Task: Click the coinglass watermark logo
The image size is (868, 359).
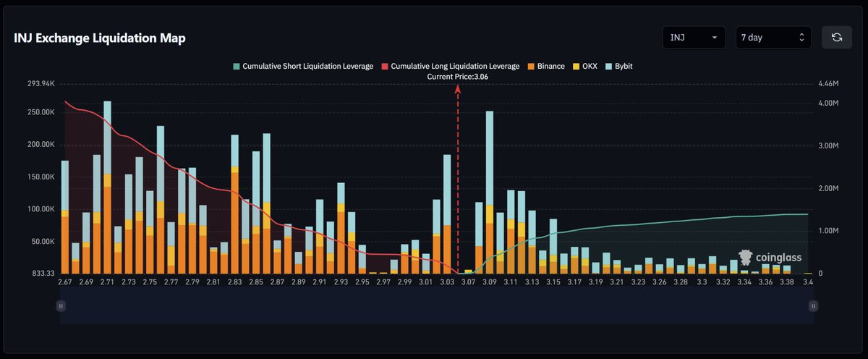Action: tap(769, 258)
